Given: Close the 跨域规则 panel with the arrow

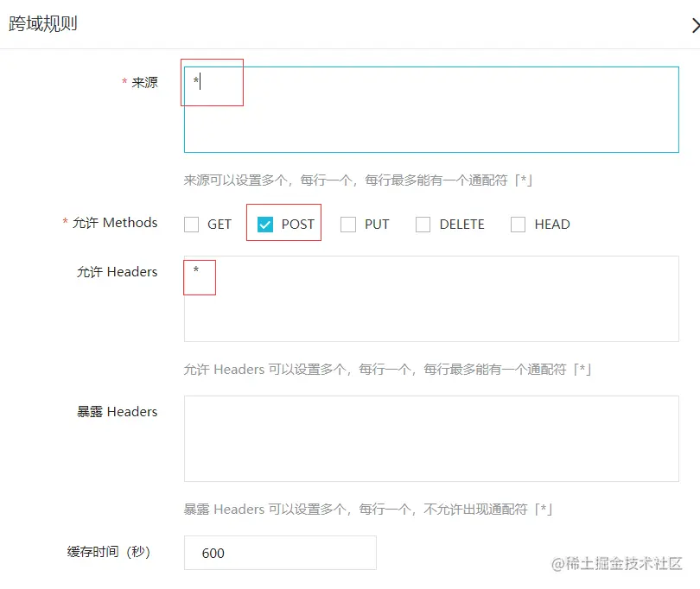Looking at the screenshot, I should 695,25.
